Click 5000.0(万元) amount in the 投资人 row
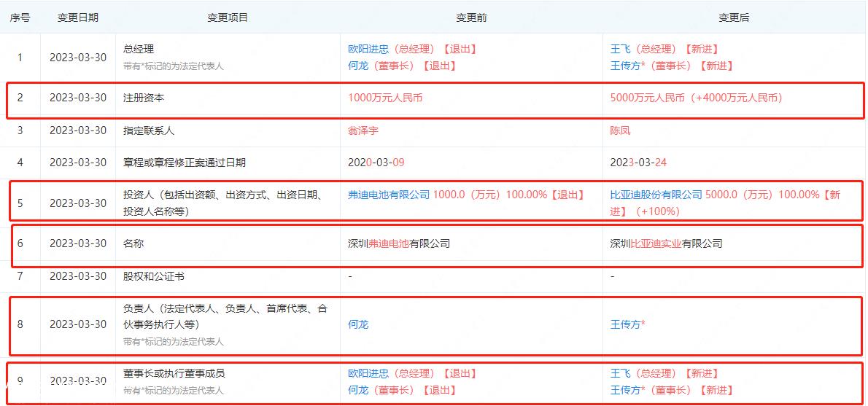 pos(740,194)
